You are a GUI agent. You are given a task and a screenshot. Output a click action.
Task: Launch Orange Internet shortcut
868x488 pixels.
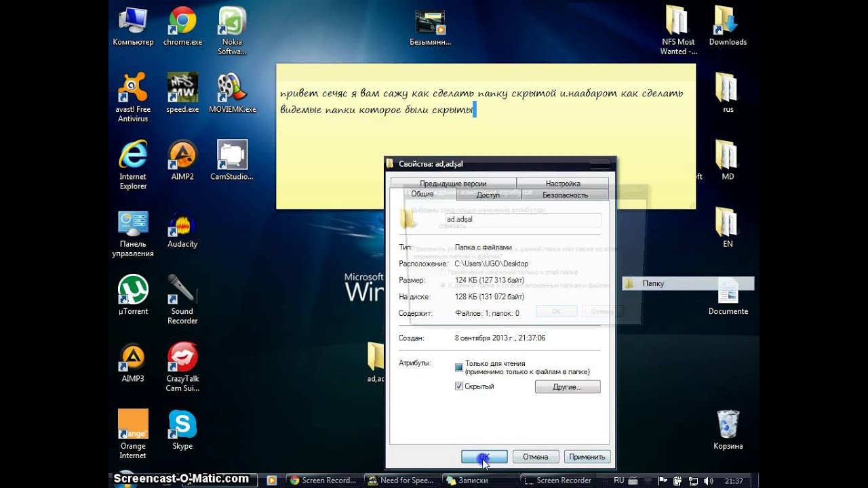pyautogui.click(x=133, y=434)
